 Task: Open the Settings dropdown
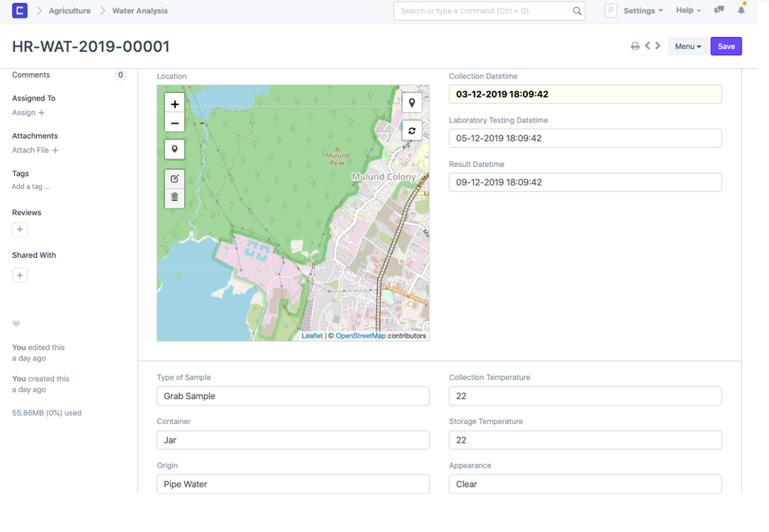click(643, 11)
